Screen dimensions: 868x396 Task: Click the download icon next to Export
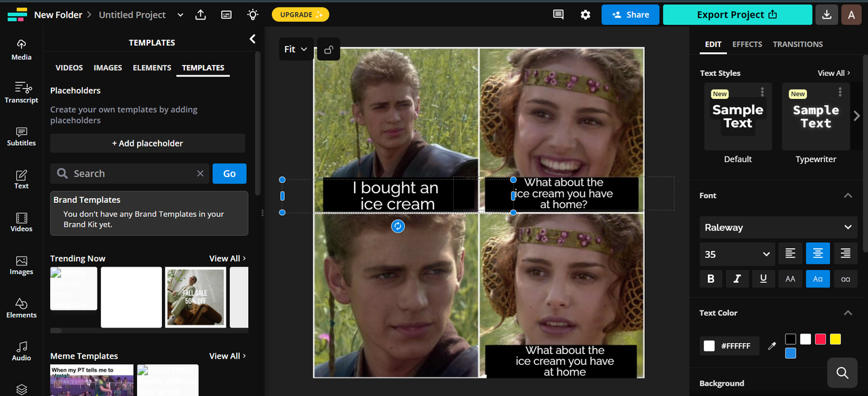point(826,14)
